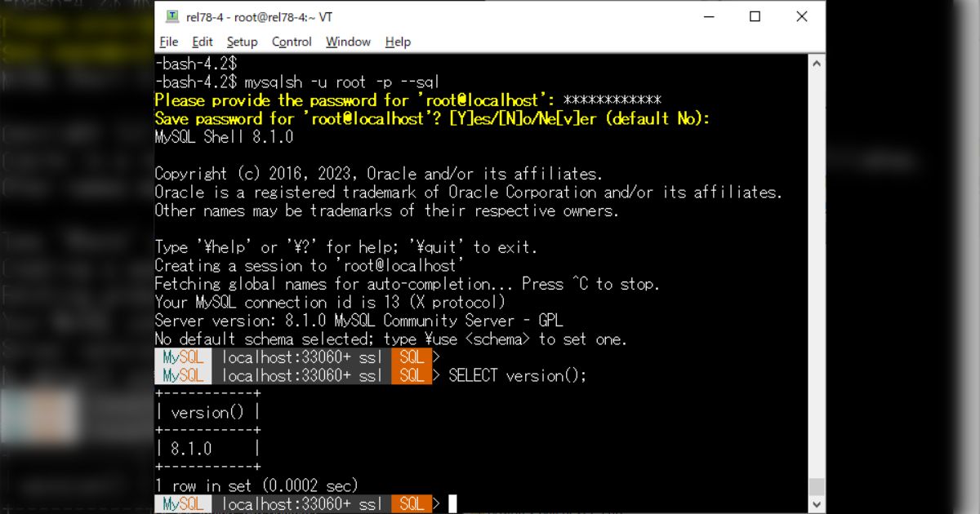Image resolution: width=980 pixels, height=514 pixels.
Task: Click the localhost:33060+ ssl connection text
Action: coord(302,375)
